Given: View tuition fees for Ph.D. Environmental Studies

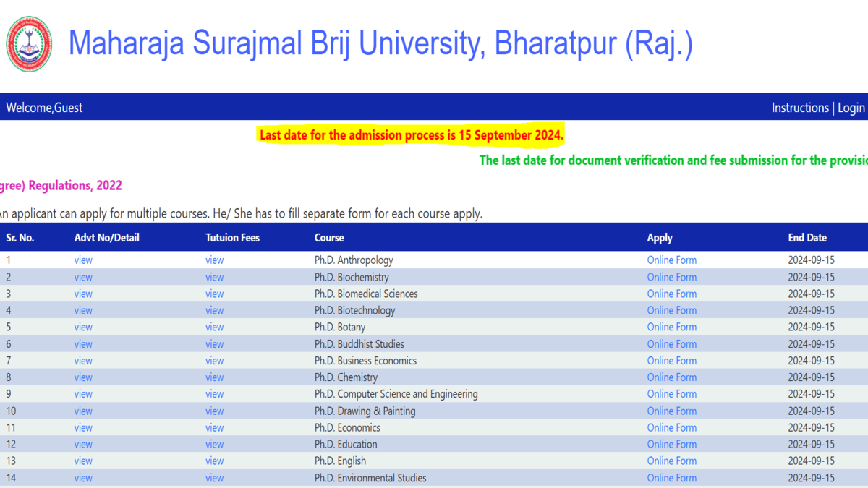Looking at the screenshot, I should coord(215,478).
